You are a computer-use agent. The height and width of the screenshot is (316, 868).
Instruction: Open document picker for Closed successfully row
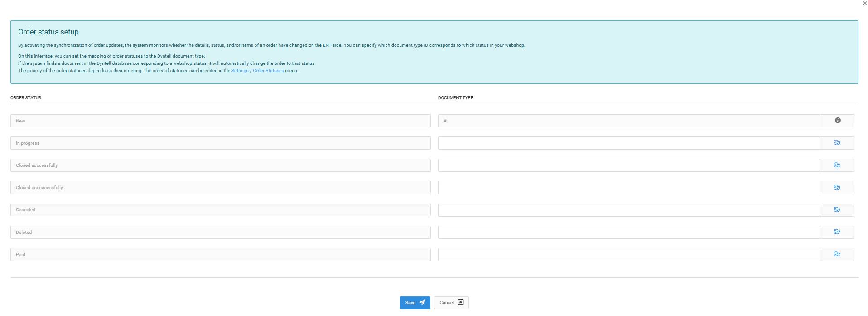(837, 165)
